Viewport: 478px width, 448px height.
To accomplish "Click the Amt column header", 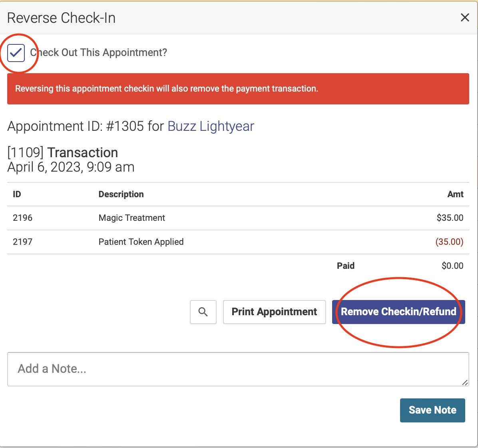I will [x=456, y=194].
